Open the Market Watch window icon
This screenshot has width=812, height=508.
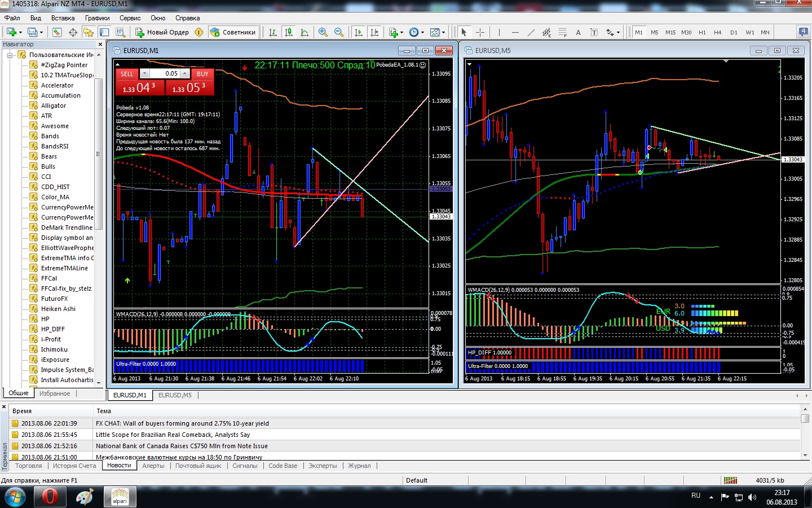tap(57, 32)
